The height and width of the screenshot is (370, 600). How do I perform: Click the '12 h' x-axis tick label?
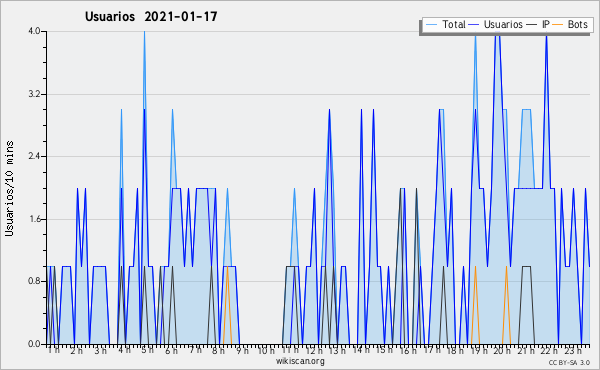click(314, 350)
